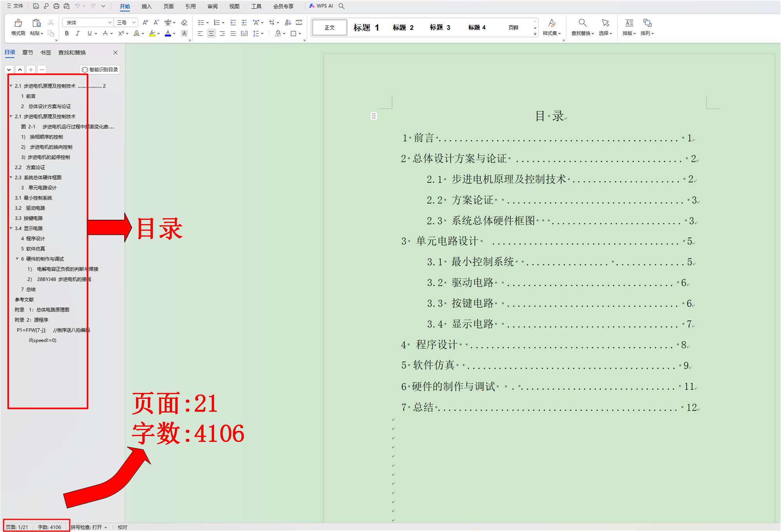Align paragraph right

(x=222, y=33)
